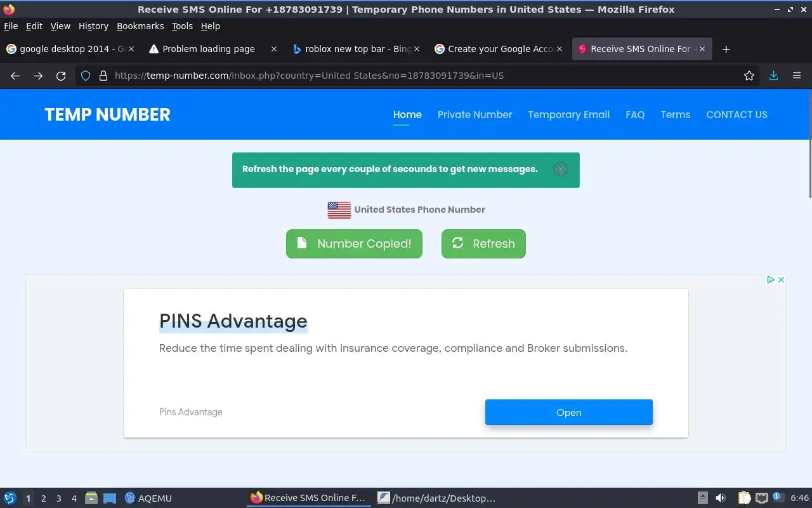Open a new tab with the plus button
The height and width of the screenshot is (508, 812).
pos(726,49)
